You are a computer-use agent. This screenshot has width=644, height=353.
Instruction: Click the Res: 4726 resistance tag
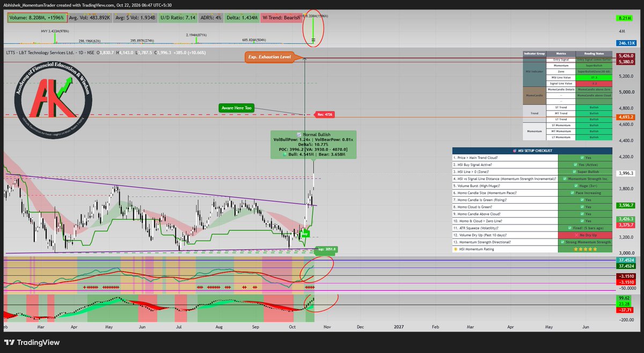point(324,114)
